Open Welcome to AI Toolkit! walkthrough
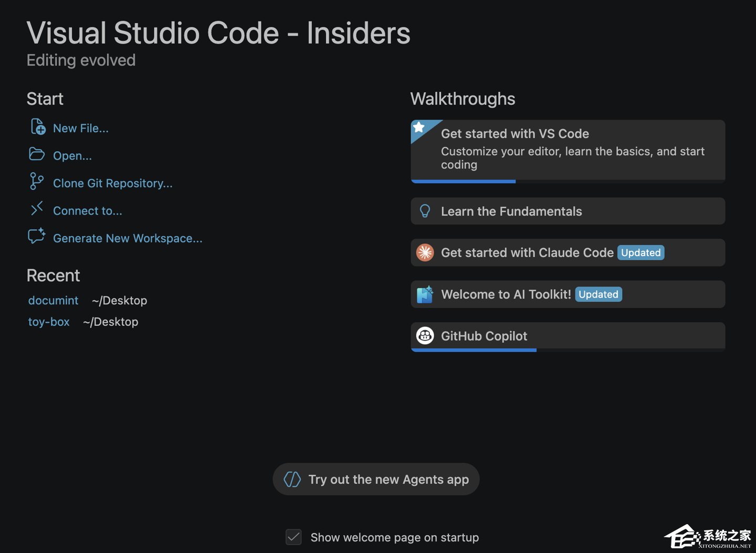Viewport: 756px width, 553px height. pyautogui.click(x=568, y=294)
